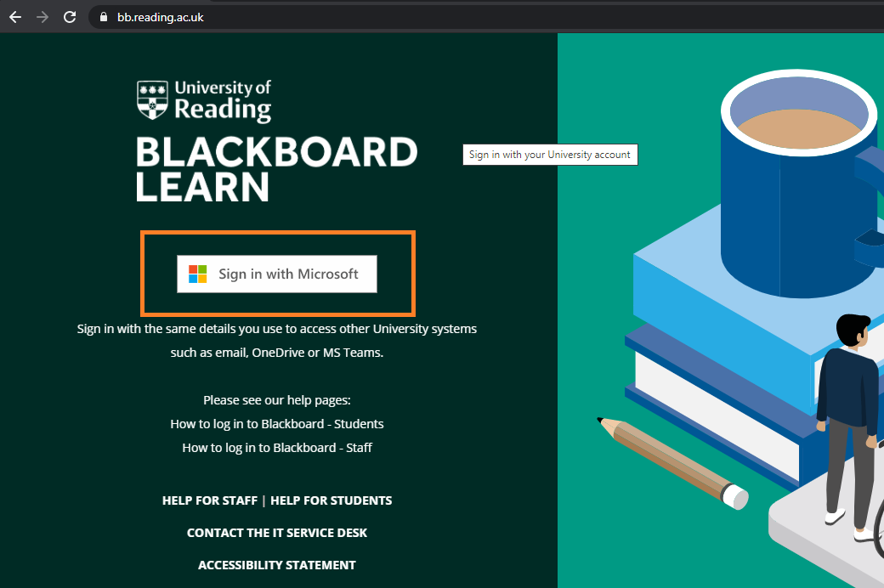Click the browser back arrow
The width and height of the screenshot is (884, 588).
(x=15, y=17)
